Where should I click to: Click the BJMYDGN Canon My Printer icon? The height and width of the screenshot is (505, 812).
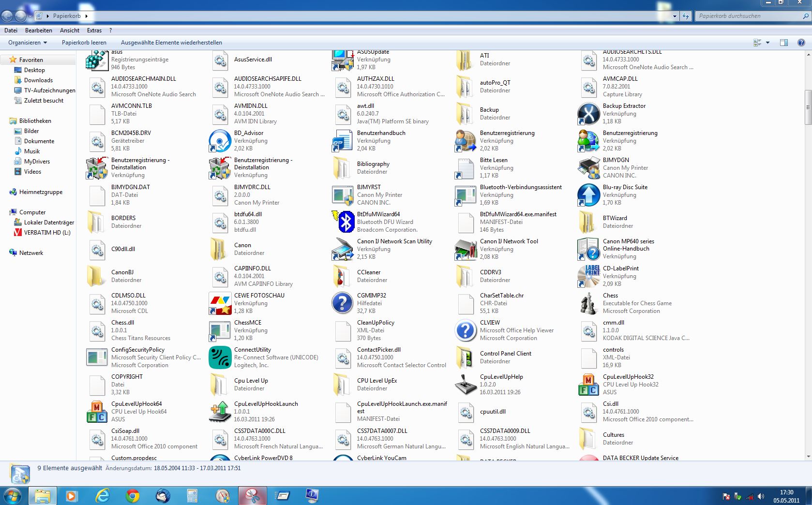(588, 168)
